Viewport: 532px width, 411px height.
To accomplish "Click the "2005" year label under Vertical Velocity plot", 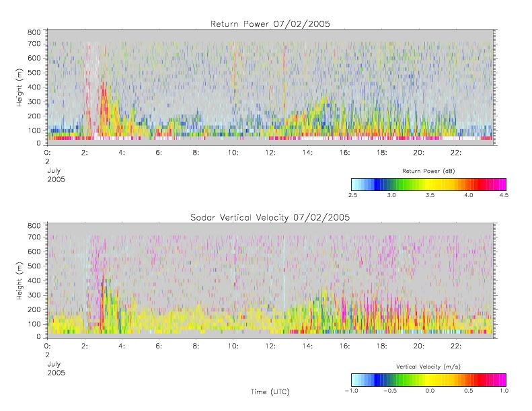I will tap(56, 373).
